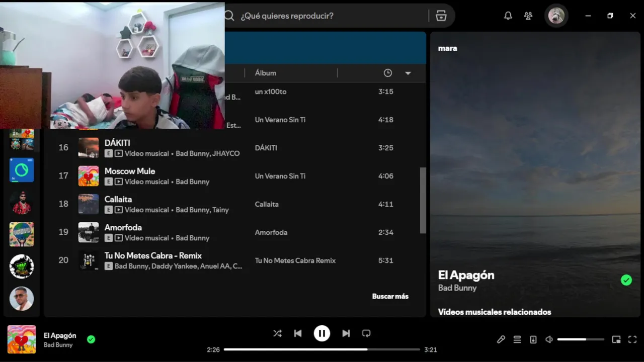Open Tu No Metes Cabra Remix album link

point(295,260)
